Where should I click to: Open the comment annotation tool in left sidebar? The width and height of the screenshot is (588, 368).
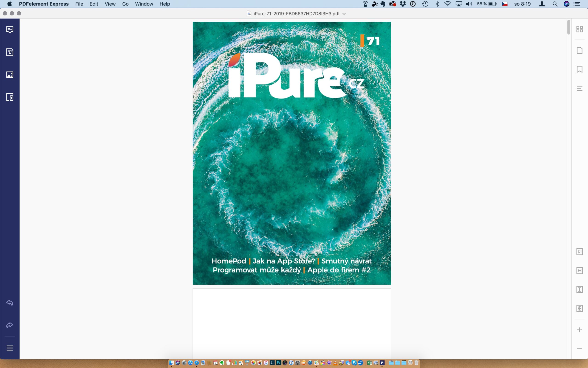click(10, 30)
